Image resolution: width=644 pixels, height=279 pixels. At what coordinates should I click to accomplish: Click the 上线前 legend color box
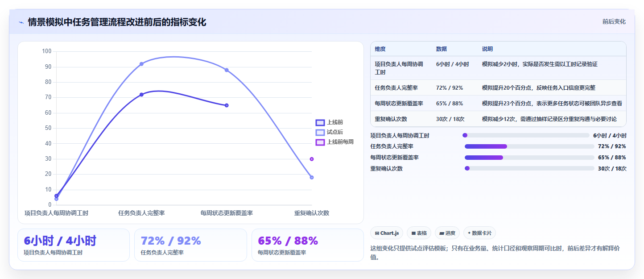tap(320, 122)
